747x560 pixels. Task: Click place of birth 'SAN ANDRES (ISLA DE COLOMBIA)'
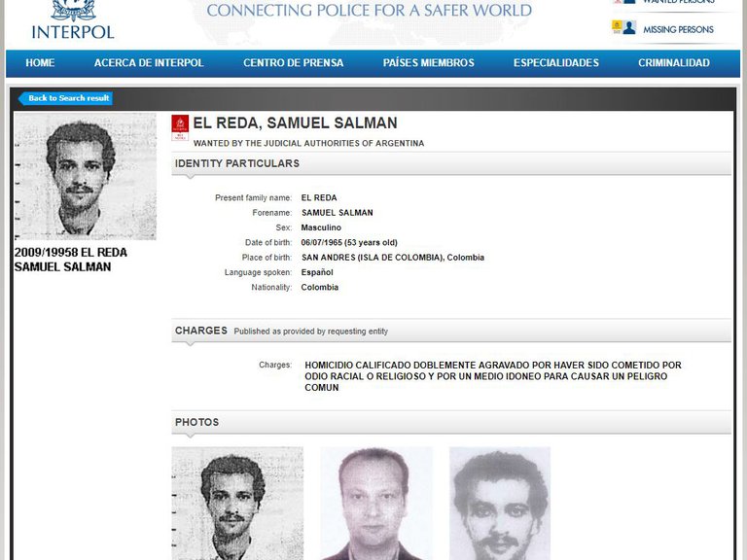point(373,258)
